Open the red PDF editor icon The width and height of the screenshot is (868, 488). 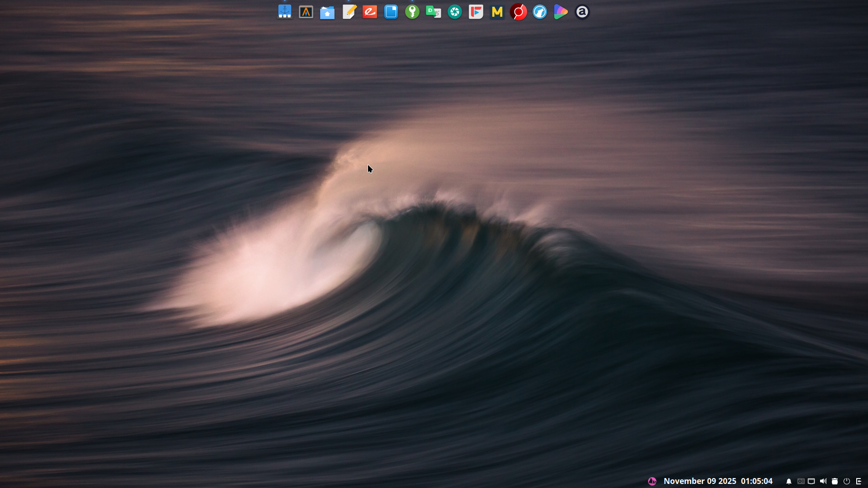370,12
